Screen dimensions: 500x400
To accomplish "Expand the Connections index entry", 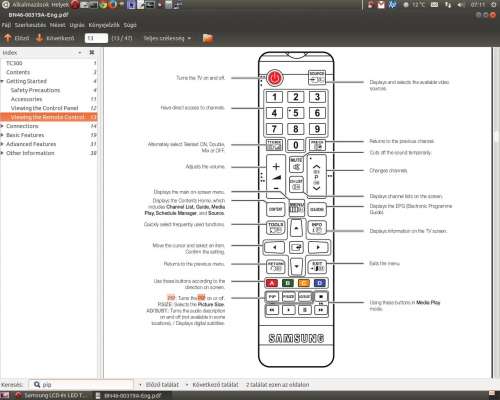I will (2, 126).
